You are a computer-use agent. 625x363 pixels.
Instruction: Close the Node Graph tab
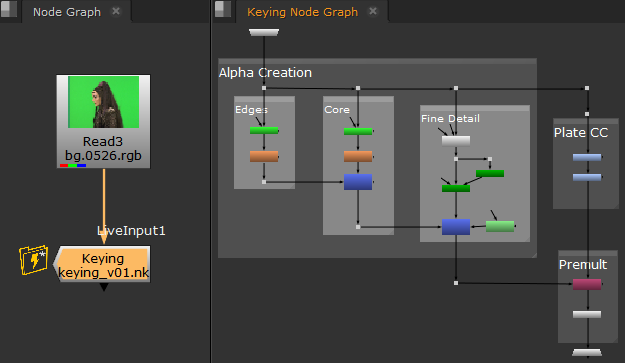coord(116,11)
